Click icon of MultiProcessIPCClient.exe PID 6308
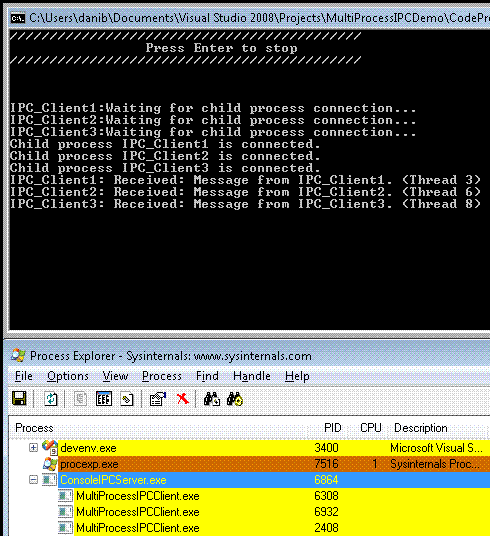The height and width of the screenshot is (538, 490). (66, 496)
